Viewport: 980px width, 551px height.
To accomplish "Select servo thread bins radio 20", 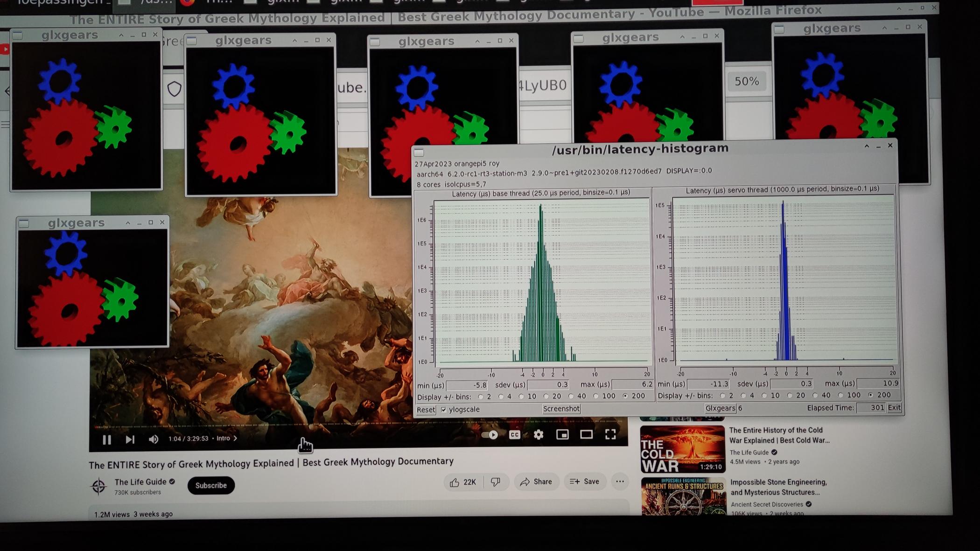I will [x=790, y=396].
